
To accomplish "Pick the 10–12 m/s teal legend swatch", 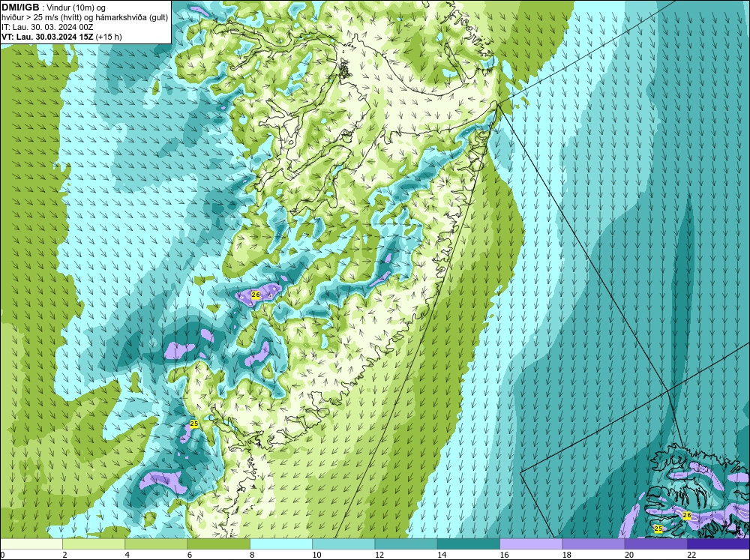I will pyautogui.click(x=343, y=544).
